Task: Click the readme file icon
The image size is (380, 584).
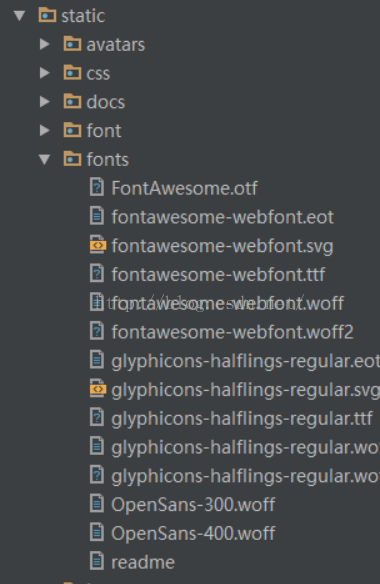Action: (97, 561)
